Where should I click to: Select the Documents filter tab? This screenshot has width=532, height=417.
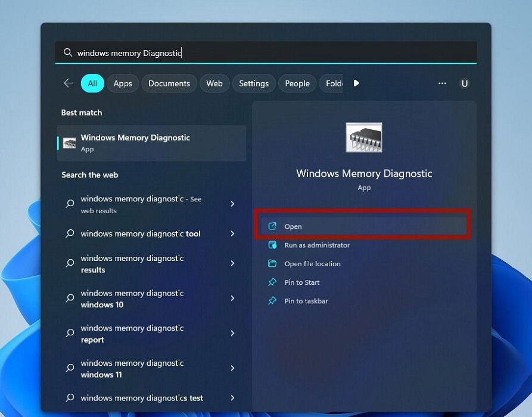coord(169,83)
